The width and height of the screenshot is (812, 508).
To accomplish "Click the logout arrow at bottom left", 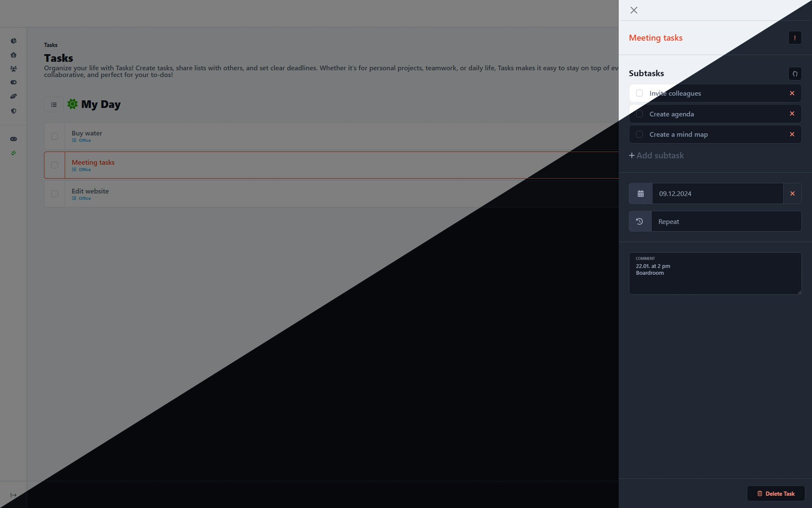I will pos(14,494).
